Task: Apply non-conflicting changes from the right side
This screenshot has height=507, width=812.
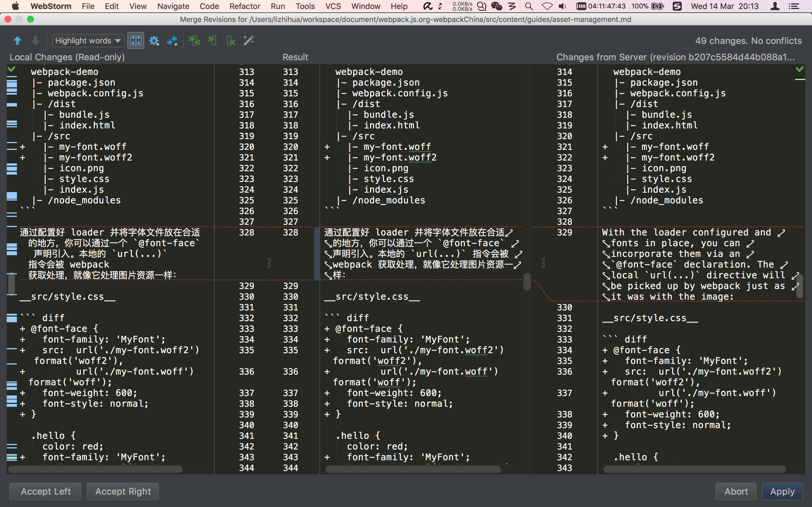Action: point(231,40)
